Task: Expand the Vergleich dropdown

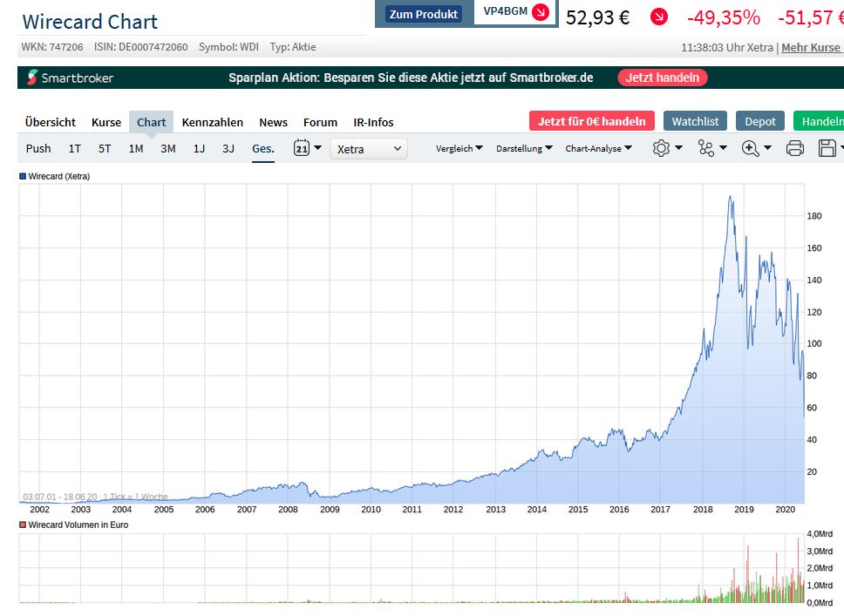Action: click(x=459, y=148)
